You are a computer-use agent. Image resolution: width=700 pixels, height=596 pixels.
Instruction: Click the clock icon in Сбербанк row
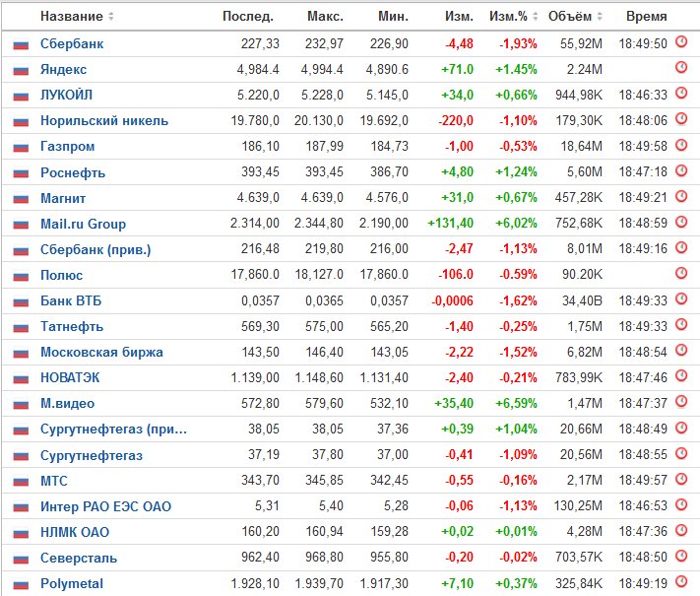tap(681, 42)
